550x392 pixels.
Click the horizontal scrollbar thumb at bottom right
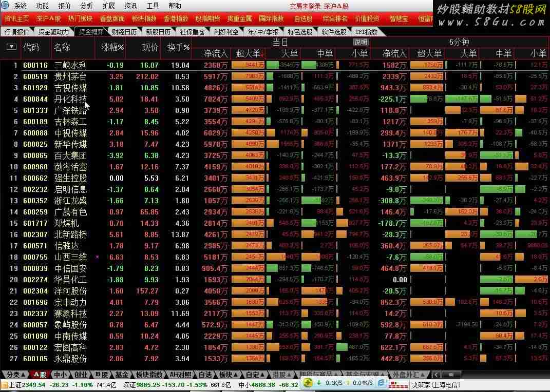click(451, 375)
